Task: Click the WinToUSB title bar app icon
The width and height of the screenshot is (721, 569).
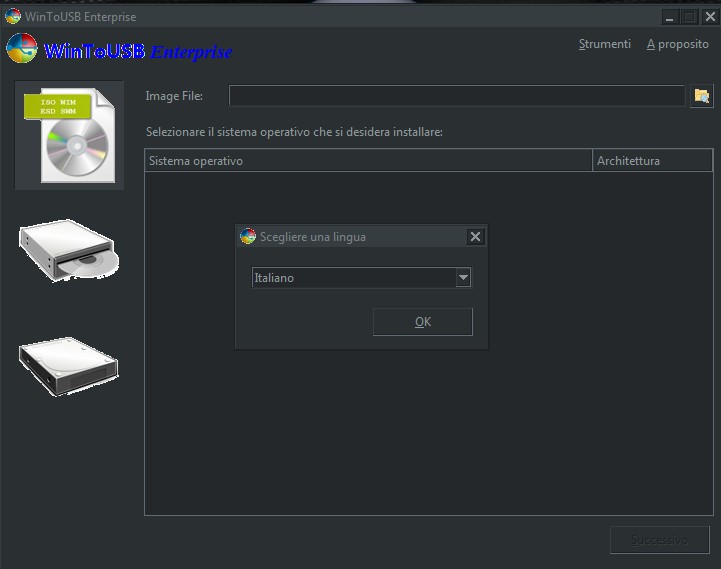Action: [x=13, y=17]
